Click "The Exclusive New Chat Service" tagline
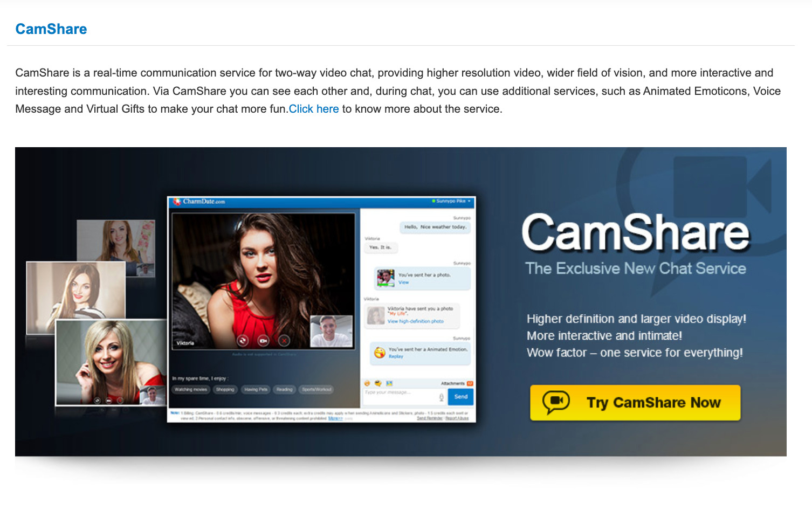The height and width of the screenshot is (510, 812). click(x=636, y=268)
